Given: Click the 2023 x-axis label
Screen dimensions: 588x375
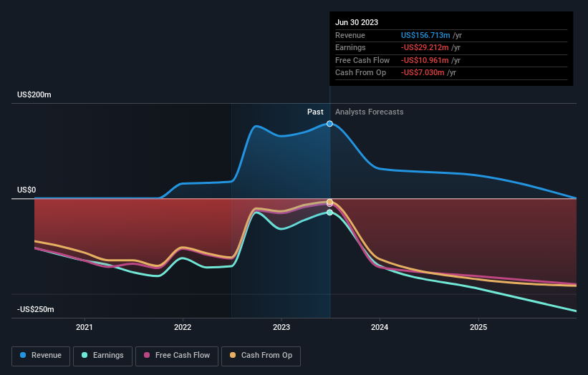Looking at the screenshot, I should pos(281,327).
